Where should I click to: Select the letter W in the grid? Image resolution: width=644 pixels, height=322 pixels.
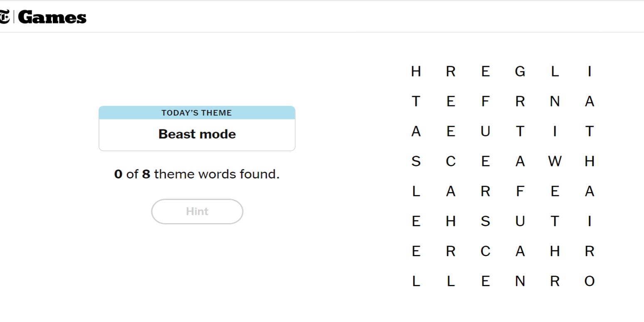(555, 161)
